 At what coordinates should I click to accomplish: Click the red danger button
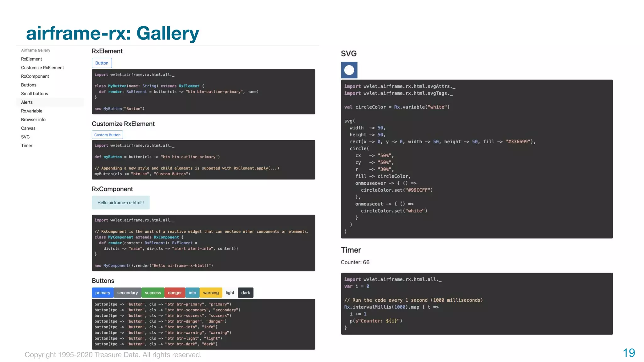click(x=175, y=293)
